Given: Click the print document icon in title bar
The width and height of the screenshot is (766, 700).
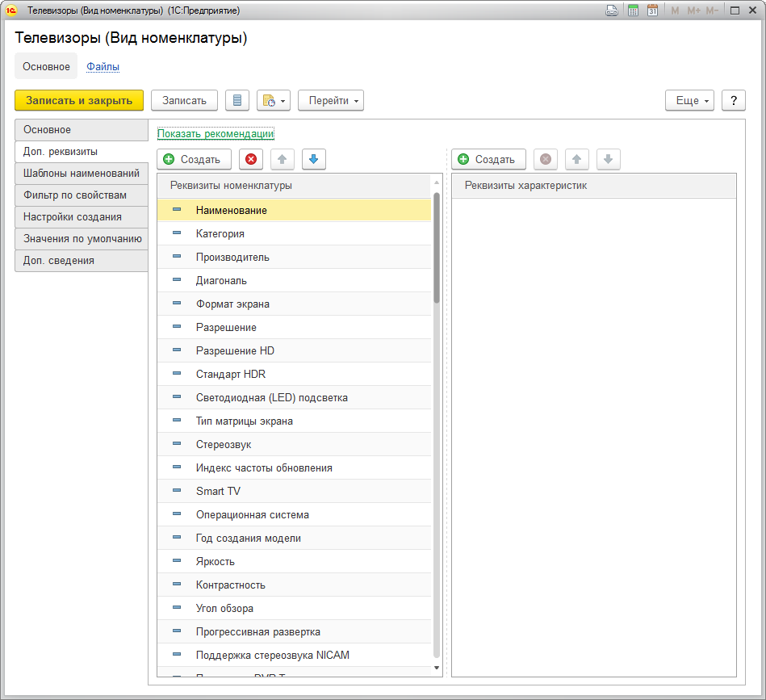Looking at the screenshot, I should click(x=613, y=10).
